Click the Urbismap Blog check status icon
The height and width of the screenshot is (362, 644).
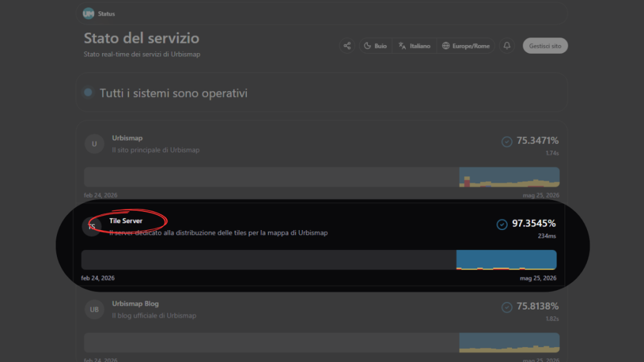507,307
